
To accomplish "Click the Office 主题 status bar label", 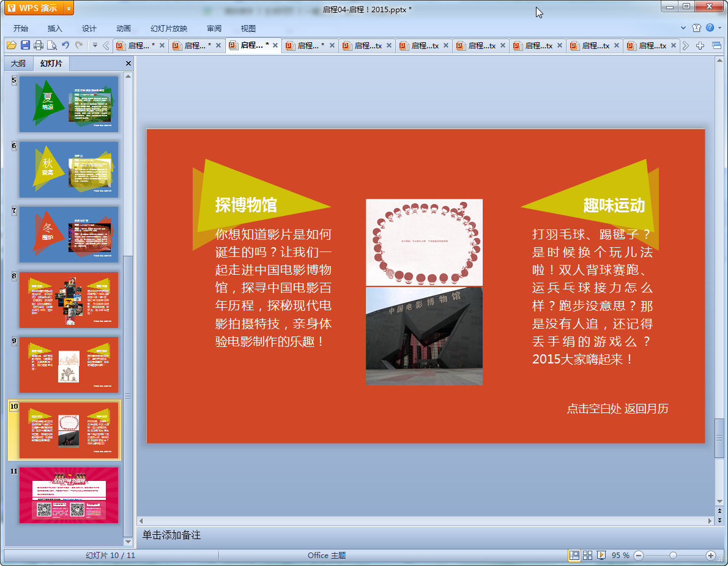I will (327, 556).
